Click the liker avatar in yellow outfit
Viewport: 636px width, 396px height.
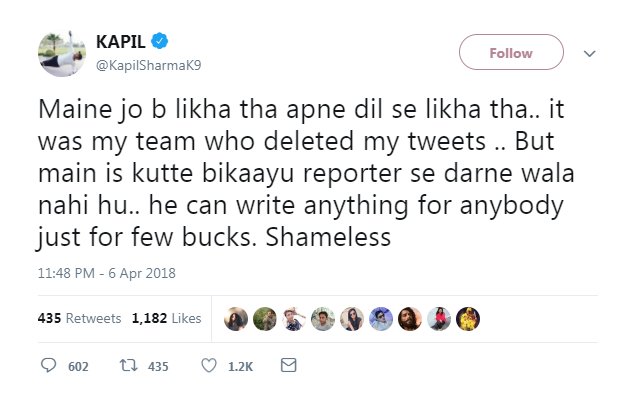(x=468, y=319)
